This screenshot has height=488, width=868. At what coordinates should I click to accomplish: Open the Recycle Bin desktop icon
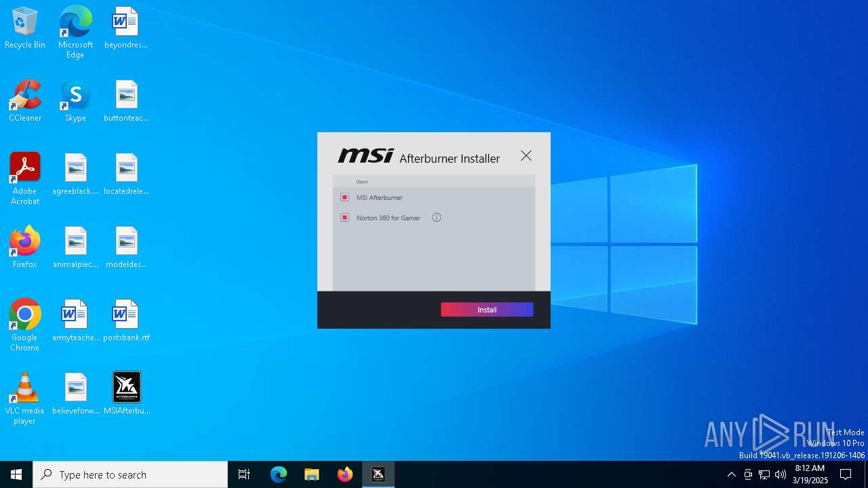[25, 28]
